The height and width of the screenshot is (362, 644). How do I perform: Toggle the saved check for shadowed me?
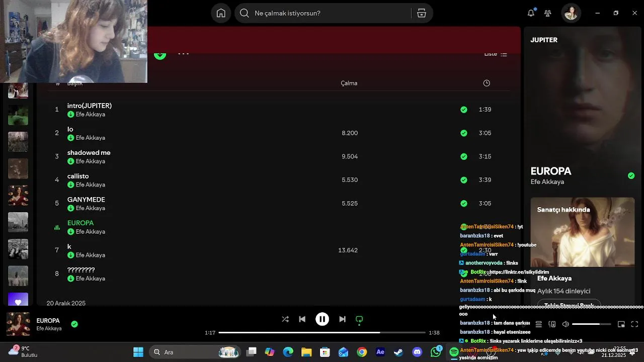[x=464, y=156]
